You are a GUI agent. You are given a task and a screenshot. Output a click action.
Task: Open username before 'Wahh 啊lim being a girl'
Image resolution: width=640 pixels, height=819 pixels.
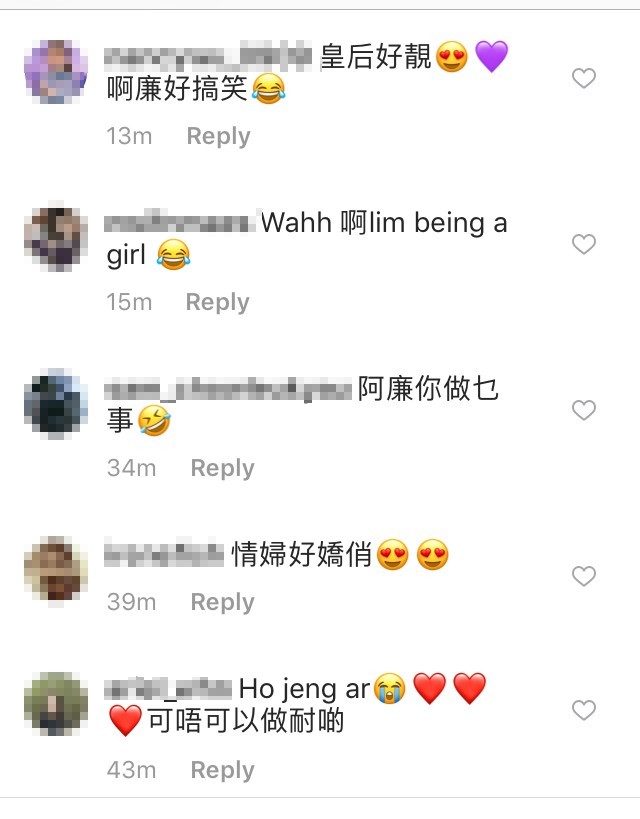point(179,222)
